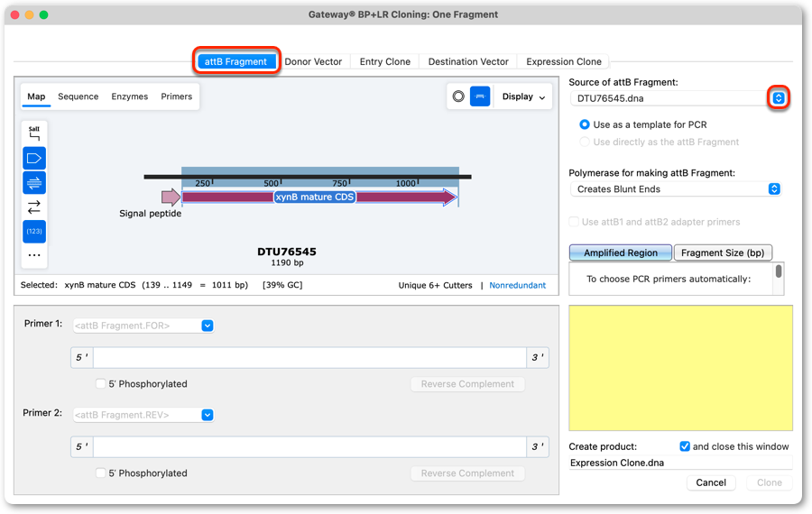Toggle the features display arrow icon
The height and width of the screenshot is (514, 812).
coord(34,159)
